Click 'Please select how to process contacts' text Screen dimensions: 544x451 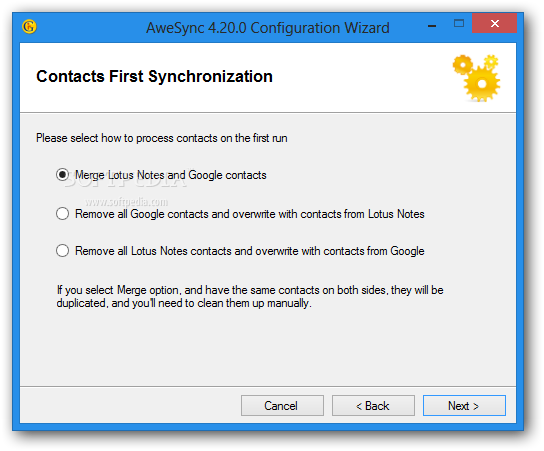click(162, 138)
